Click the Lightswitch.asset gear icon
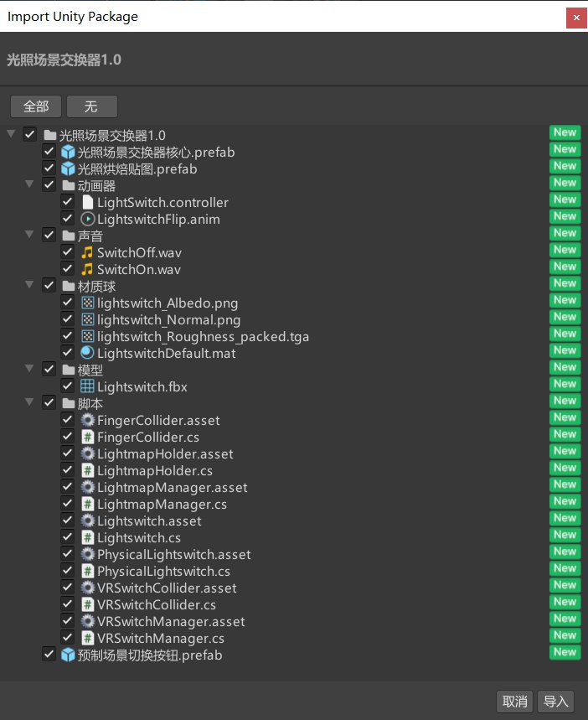This screenshot has width=588, height=720. pos(87,521)
